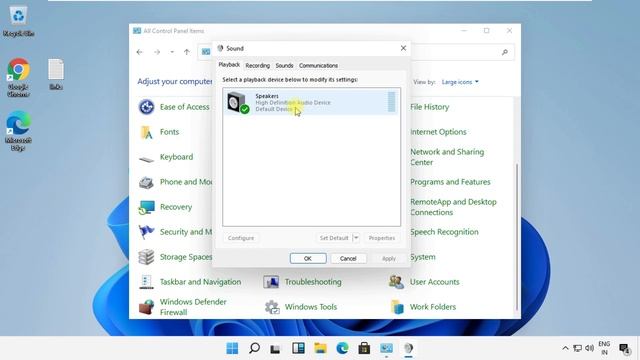Open volume control in system tray
640x360 pixels.
[589, 348]
